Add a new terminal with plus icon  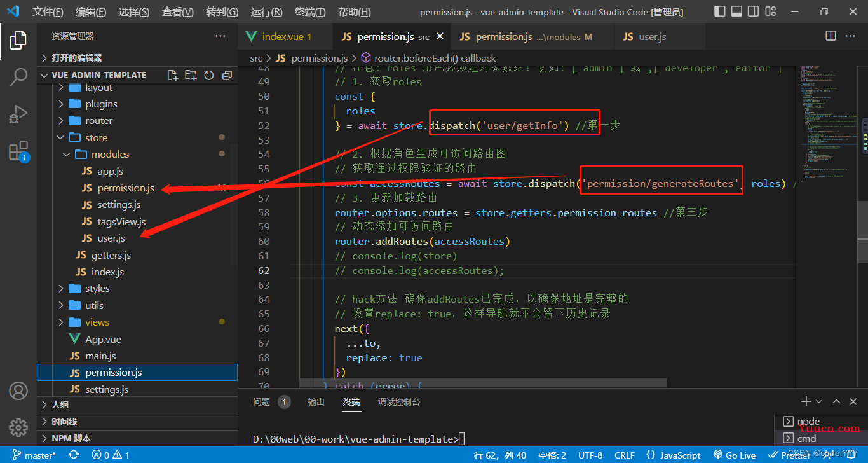[x=806, y=401]
